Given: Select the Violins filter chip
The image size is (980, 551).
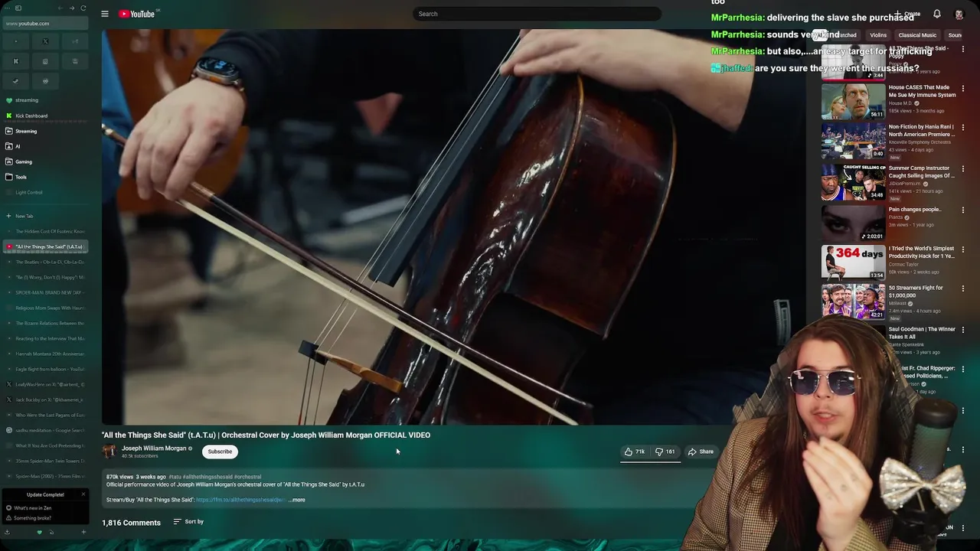Looking at the screenshot, I should click(x=878, y=35).
